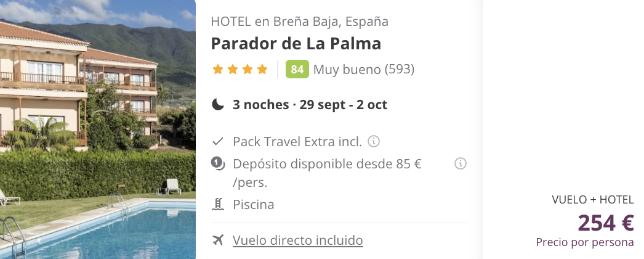Click the HOTEL en Breña Baja, España label
The image size is (644, 259).
coord(300,22)
